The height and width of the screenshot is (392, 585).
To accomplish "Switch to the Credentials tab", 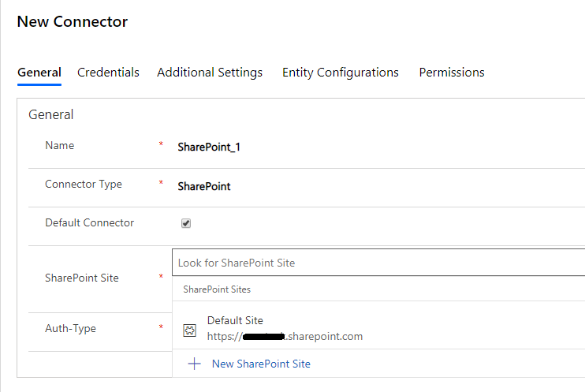I will [x=108, y=73].
